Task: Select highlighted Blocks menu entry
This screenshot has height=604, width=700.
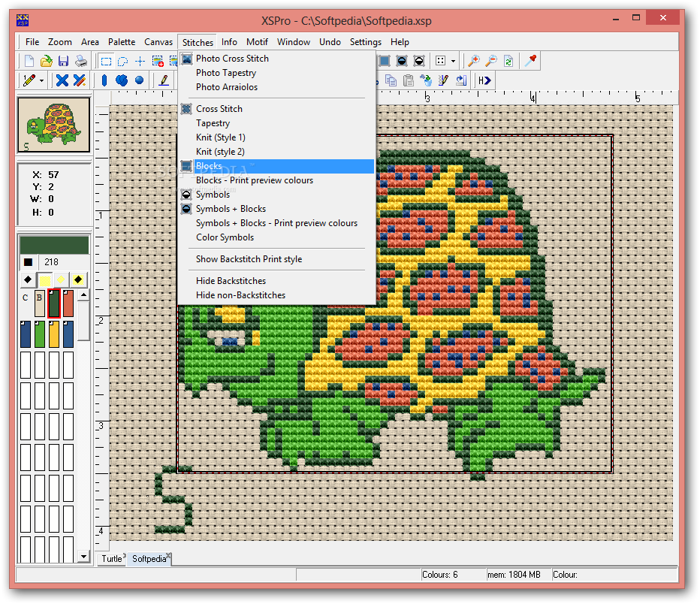Action: click(x=276, y=166)
